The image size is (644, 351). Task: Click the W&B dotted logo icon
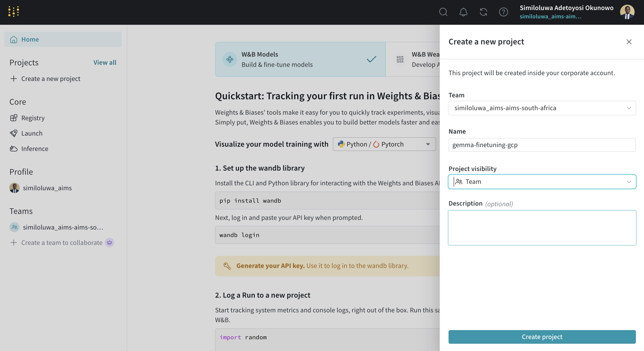coord(13,12)
